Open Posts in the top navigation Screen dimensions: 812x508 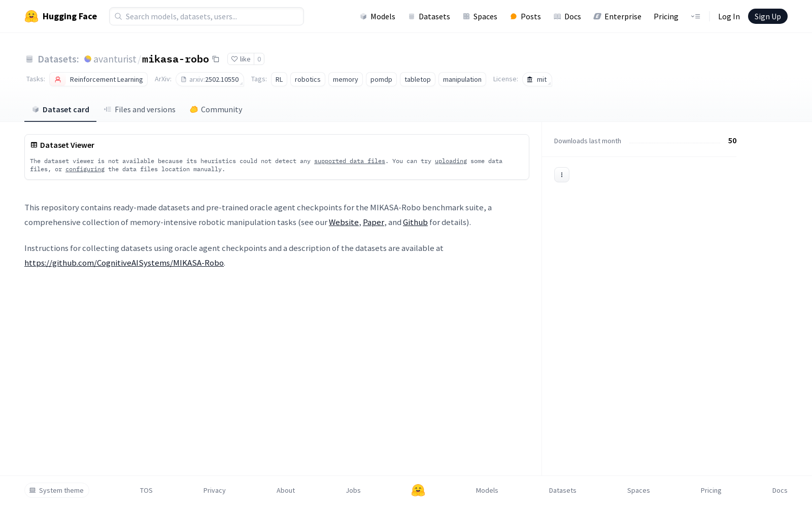525,16
